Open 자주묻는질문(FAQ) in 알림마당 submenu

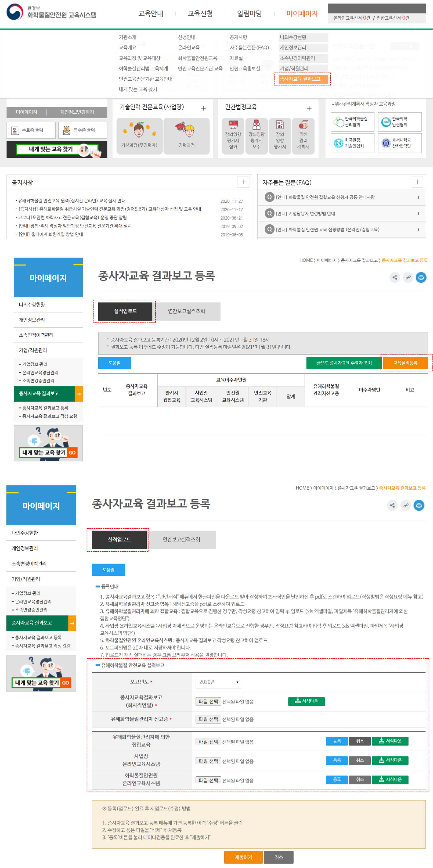click(249, 48)
